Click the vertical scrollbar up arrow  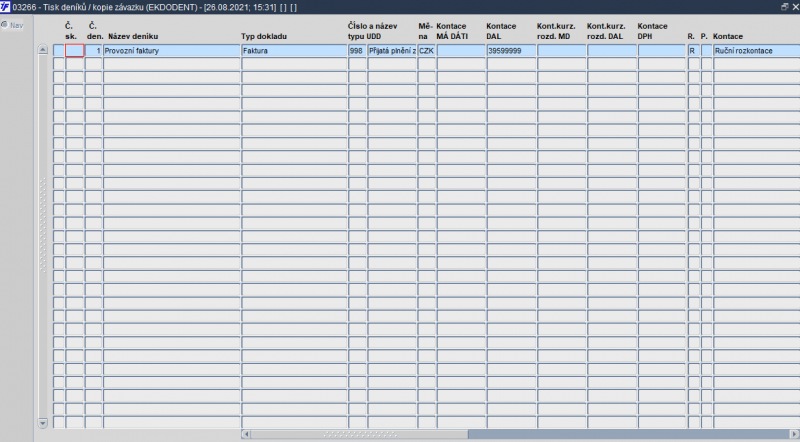(x=43, y=50)
